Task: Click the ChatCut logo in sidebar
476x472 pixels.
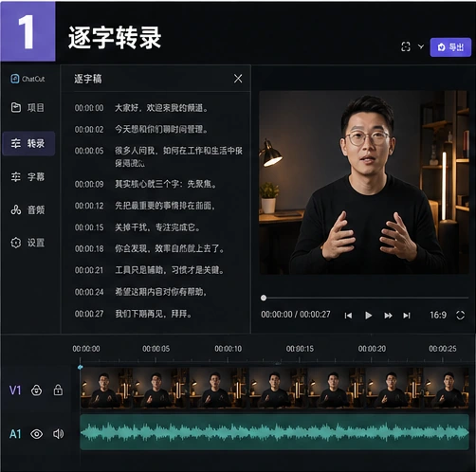Action: click(27, 79)
